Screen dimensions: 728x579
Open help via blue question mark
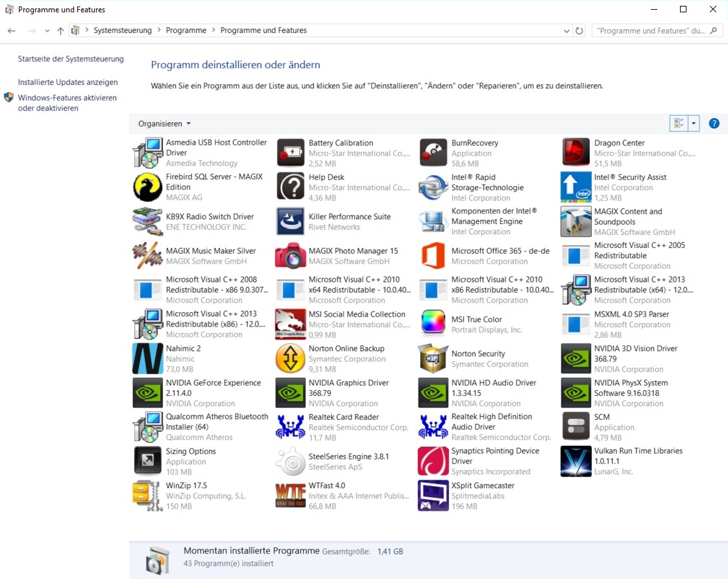[x=714, y=123]
